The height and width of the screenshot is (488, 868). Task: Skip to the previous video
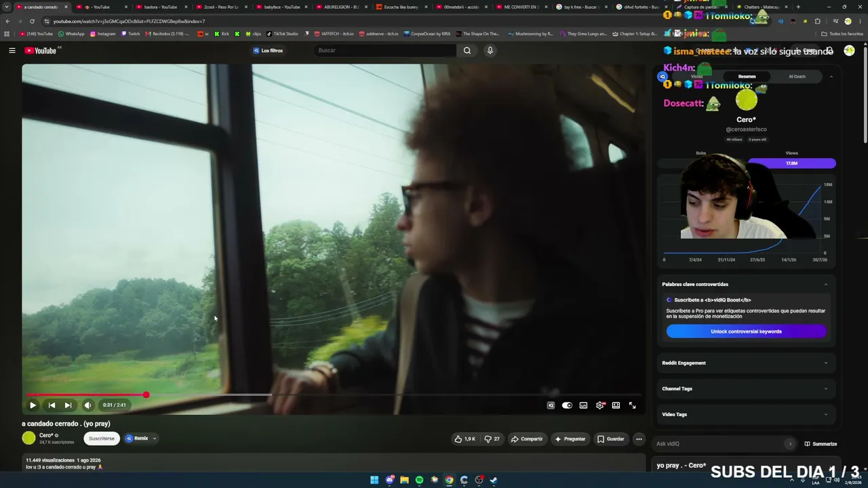click(x=52, y=405)
